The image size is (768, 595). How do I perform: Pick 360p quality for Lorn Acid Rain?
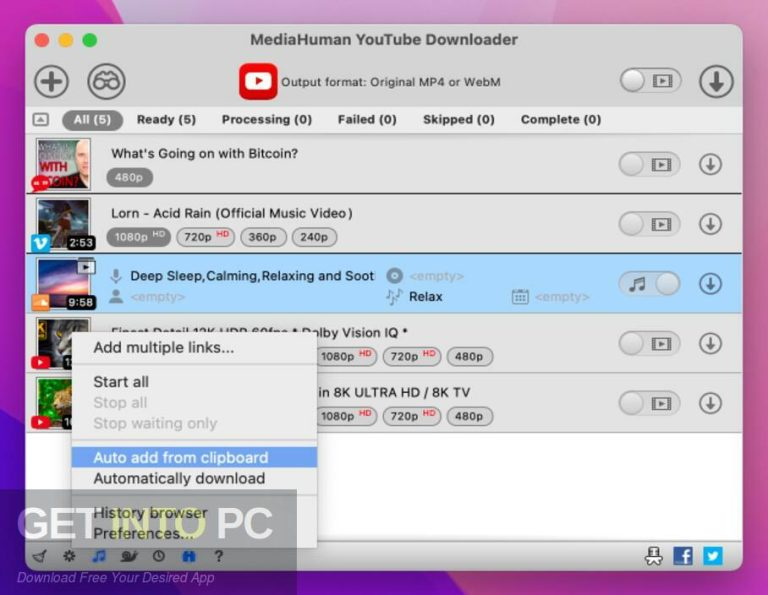pyautogui.click(x=263, y=237)
